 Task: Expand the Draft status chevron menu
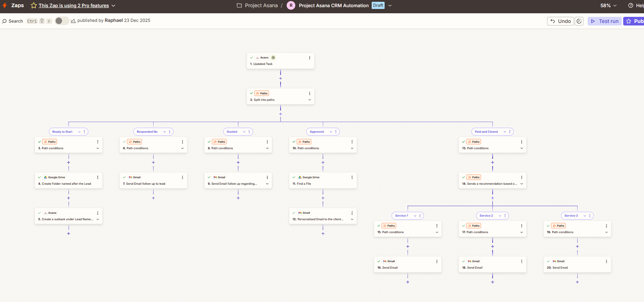(390, 5)
